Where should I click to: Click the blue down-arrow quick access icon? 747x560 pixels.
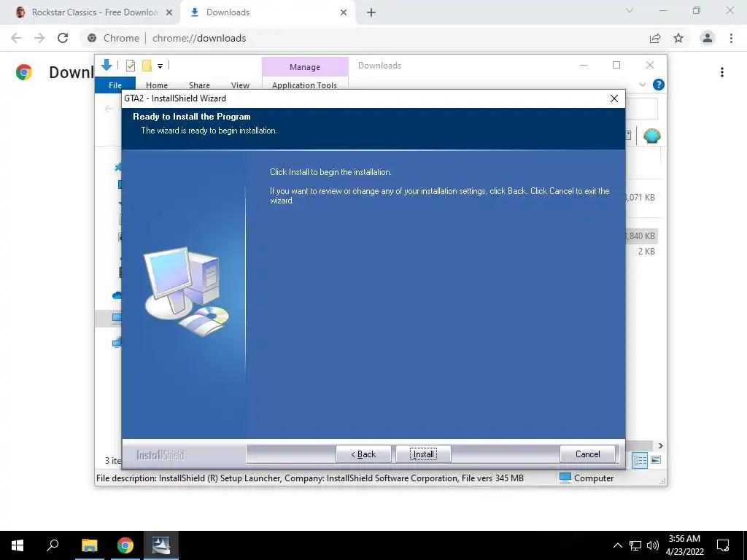(107, 65)
